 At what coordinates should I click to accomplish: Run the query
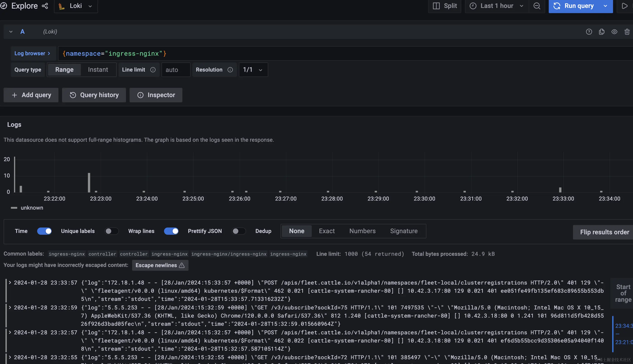575,6
